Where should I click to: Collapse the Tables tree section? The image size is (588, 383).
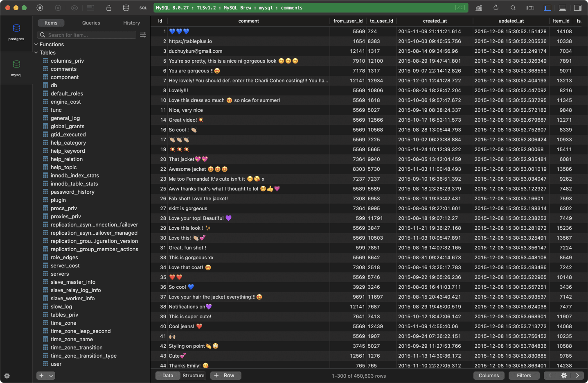(x=36, y=52)
